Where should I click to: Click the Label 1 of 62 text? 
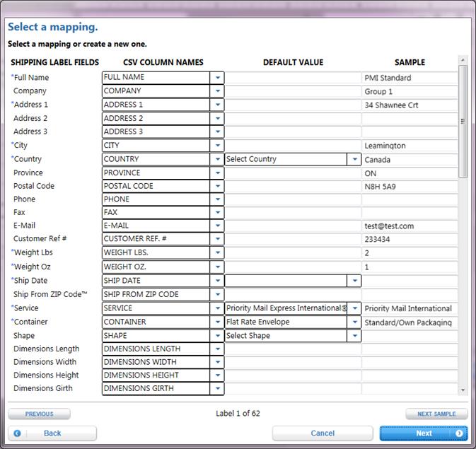click(x=238, y=414)
